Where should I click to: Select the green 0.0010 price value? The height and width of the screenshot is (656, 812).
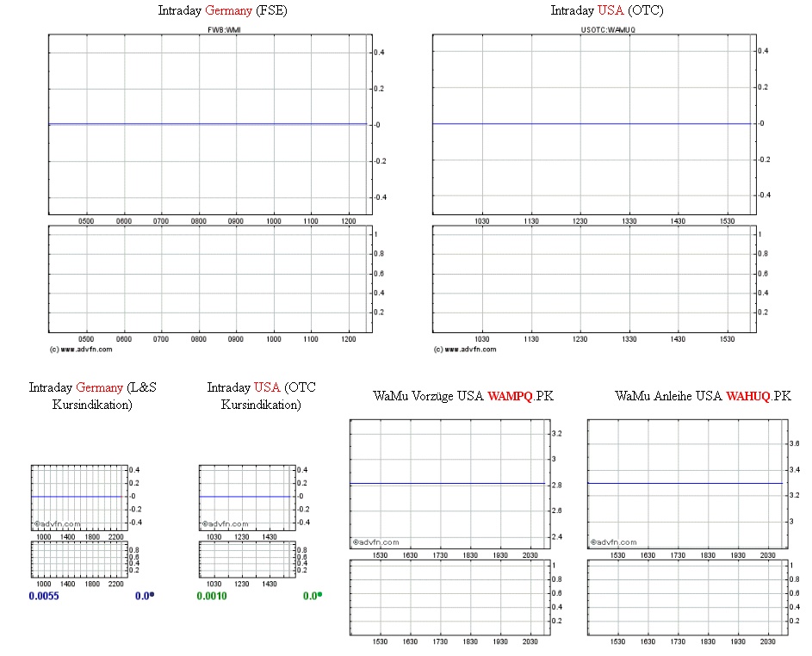tap(212, 596)
